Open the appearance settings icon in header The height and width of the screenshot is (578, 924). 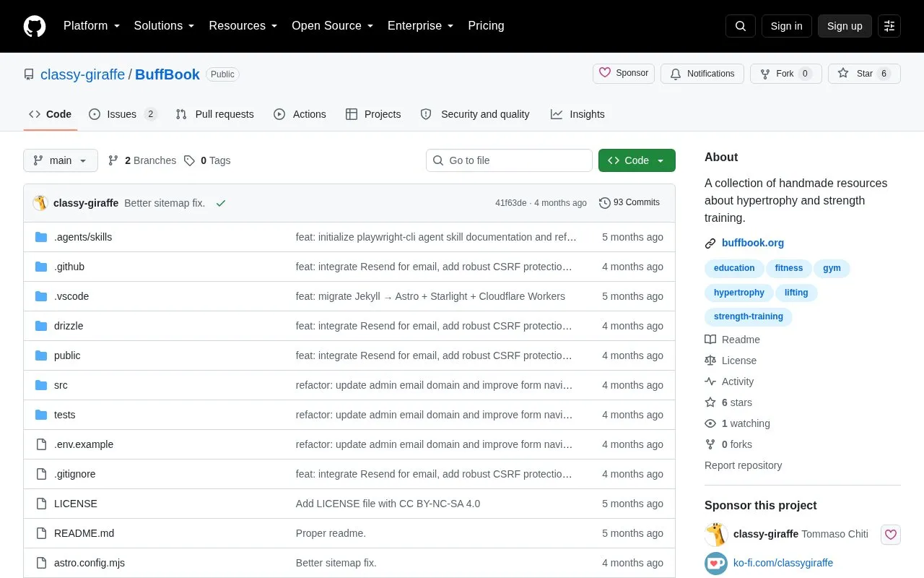(889, 26)
